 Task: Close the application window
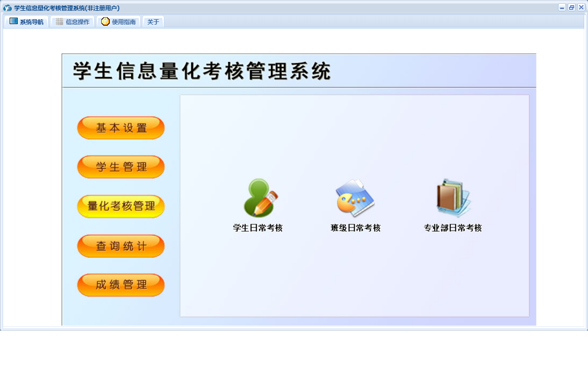coord(581,7)
